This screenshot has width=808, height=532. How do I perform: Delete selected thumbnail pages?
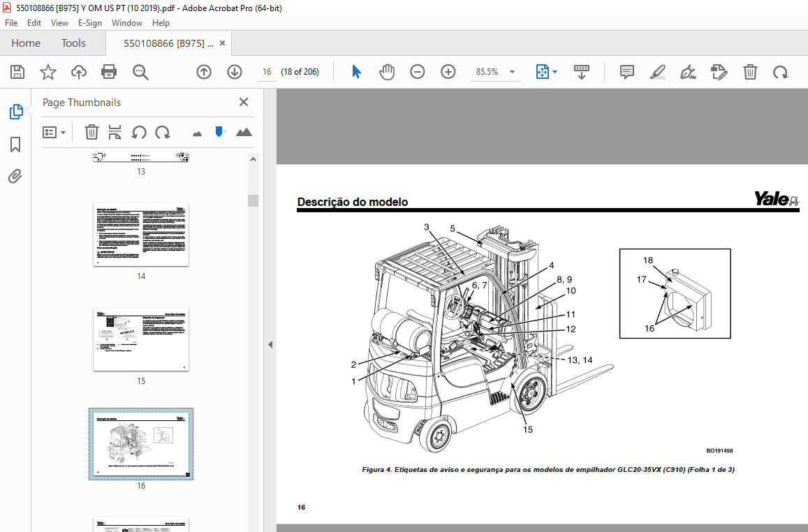91,133
